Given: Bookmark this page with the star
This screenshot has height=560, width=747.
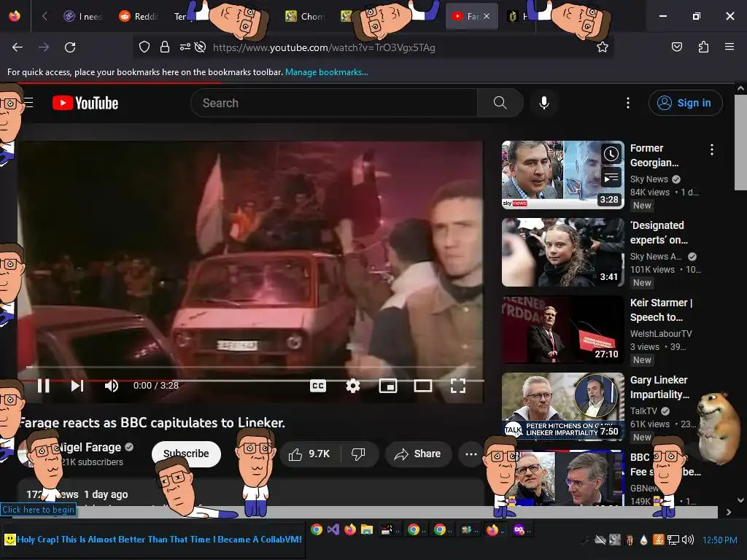Looking at the screenshot, I should 602,47.
